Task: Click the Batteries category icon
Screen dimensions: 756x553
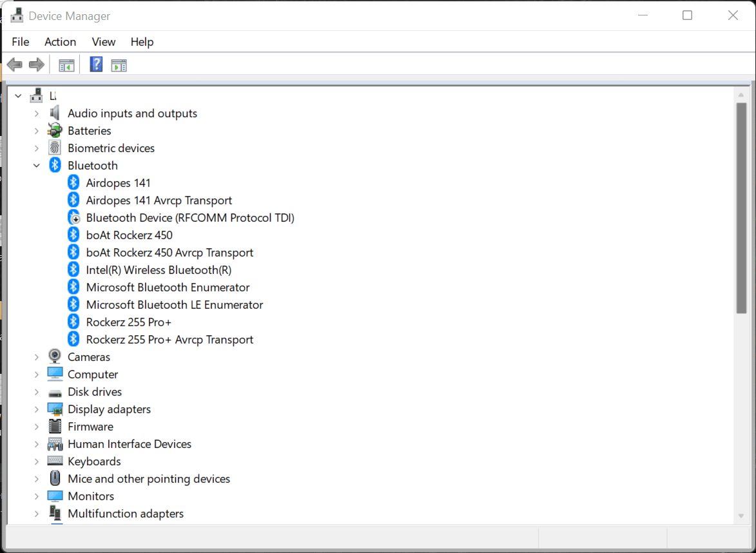Action: (x=55, y=130)
